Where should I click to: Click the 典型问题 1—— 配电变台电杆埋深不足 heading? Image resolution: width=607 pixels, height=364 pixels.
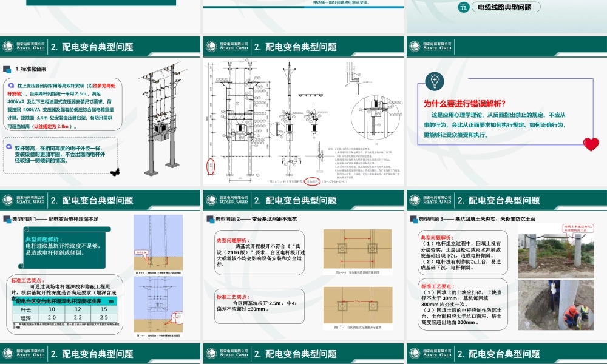click(55, 219)
